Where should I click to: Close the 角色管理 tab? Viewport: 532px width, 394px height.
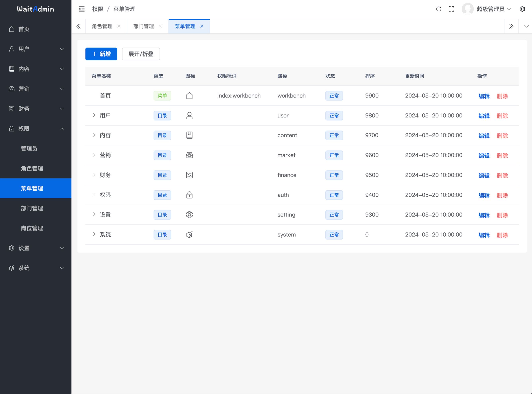pos(119,26)
